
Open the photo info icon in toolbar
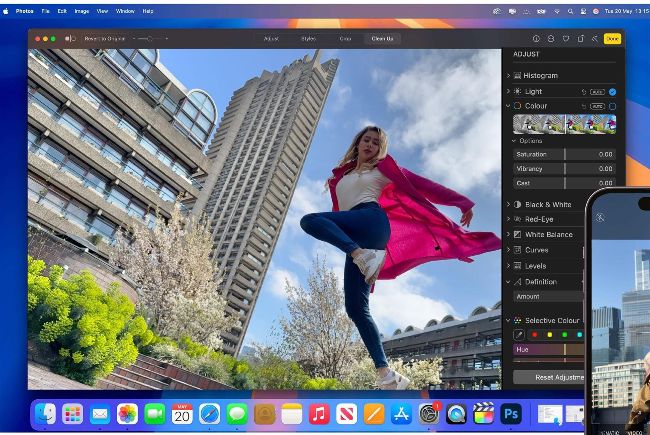click(x=536, y=39)
